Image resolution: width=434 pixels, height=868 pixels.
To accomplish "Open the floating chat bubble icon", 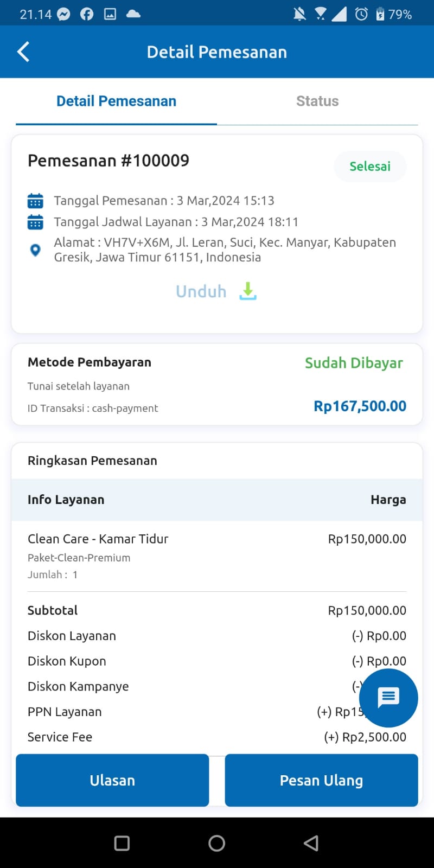I will 388,698.
